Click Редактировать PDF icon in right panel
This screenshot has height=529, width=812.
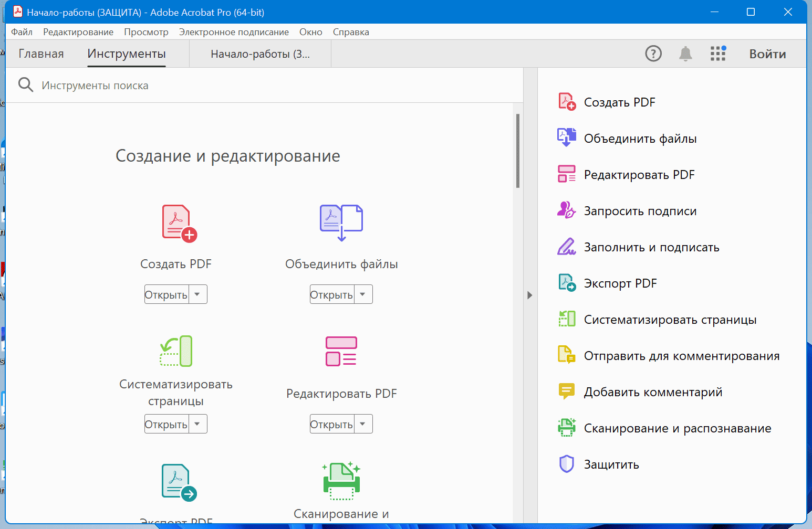pos(567,174)
